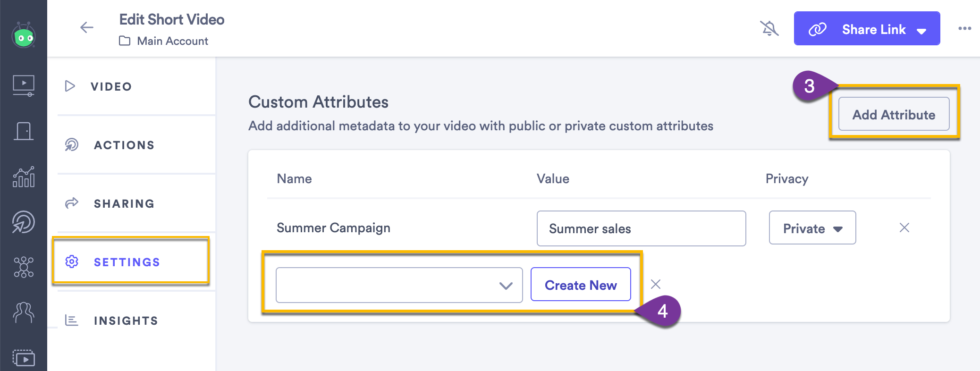
Task: Open the ACTIONS tab
Action: pos(136,145)
